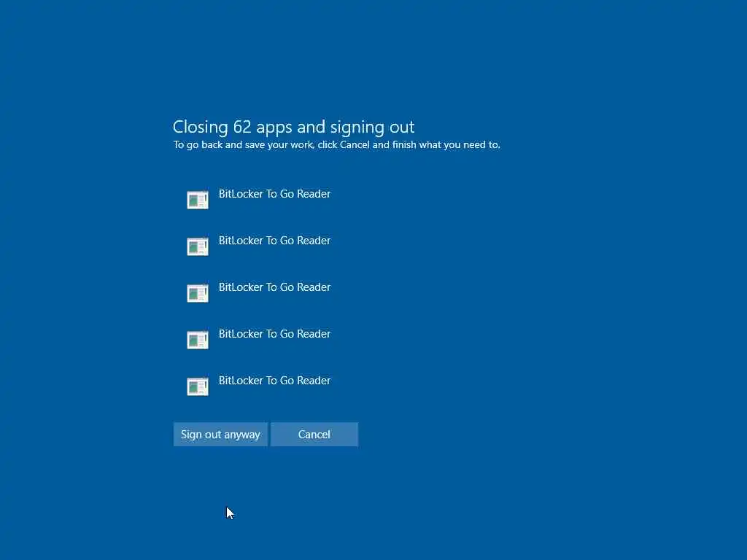This screenshot has width=747, height=560.
Task: Click the first BitLocker To Go Reader label
Action: (274, 194)
